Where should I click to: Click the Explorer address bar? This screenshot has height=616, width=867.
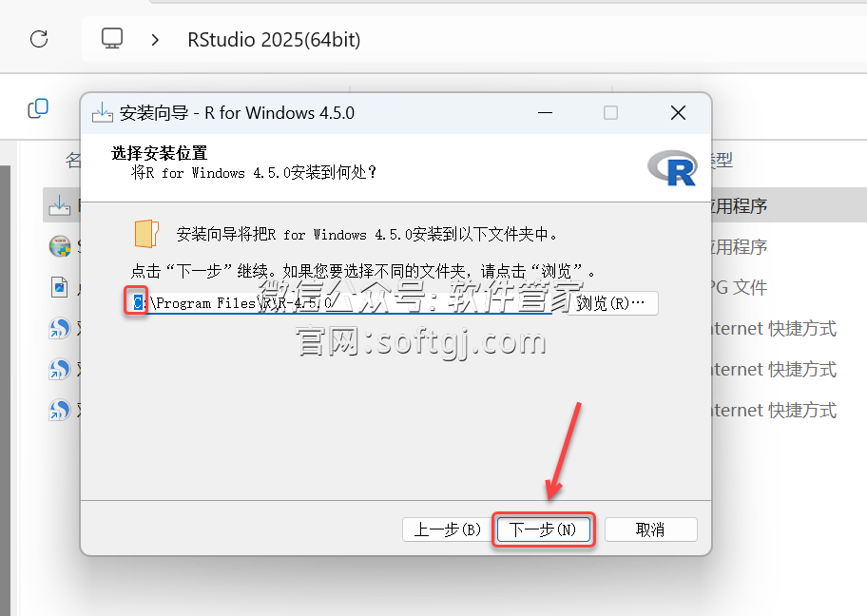474,39
